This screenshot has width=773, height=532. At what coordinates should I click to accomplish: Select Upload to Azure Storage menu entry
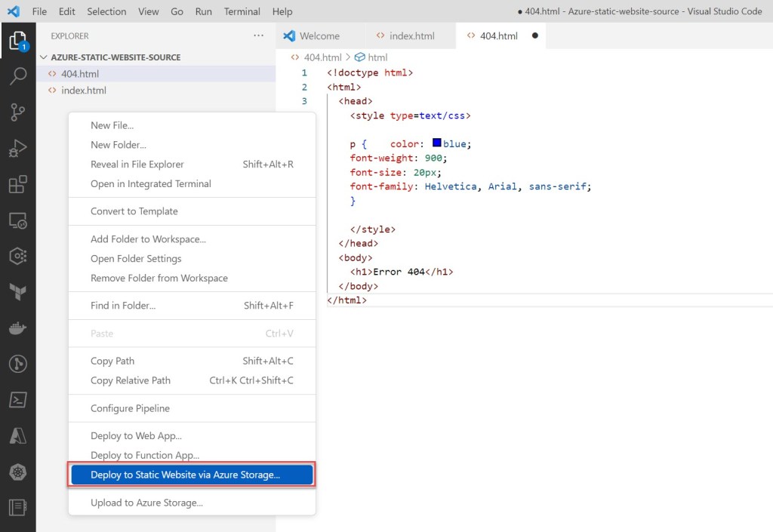pyautogui.click(x=146, y=503)
